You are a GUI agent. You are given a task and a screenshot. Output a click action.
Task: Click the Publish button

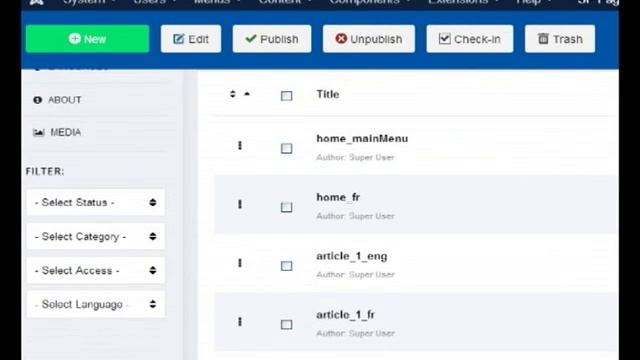272,39
